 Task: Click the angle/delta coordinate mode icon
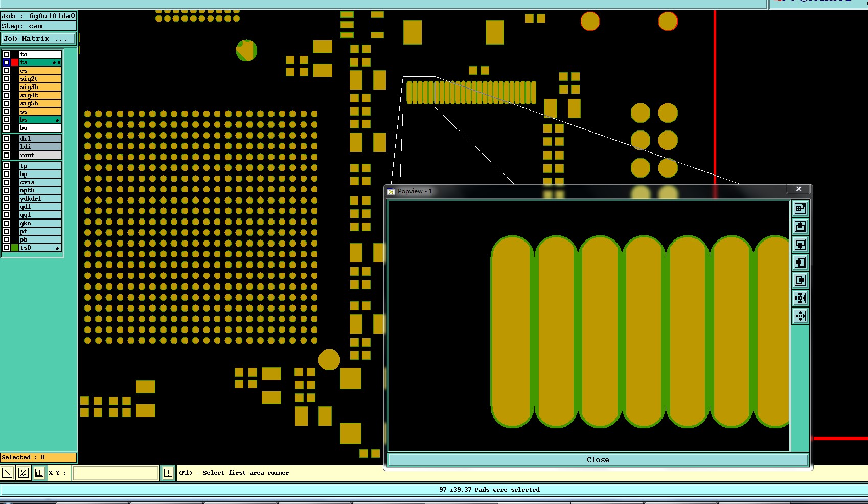23,473
